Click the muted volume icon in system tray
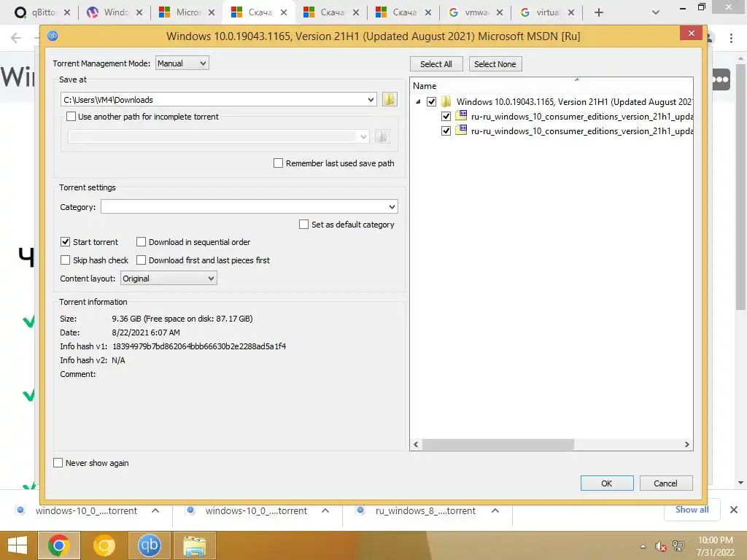 (x=660, y=546)
